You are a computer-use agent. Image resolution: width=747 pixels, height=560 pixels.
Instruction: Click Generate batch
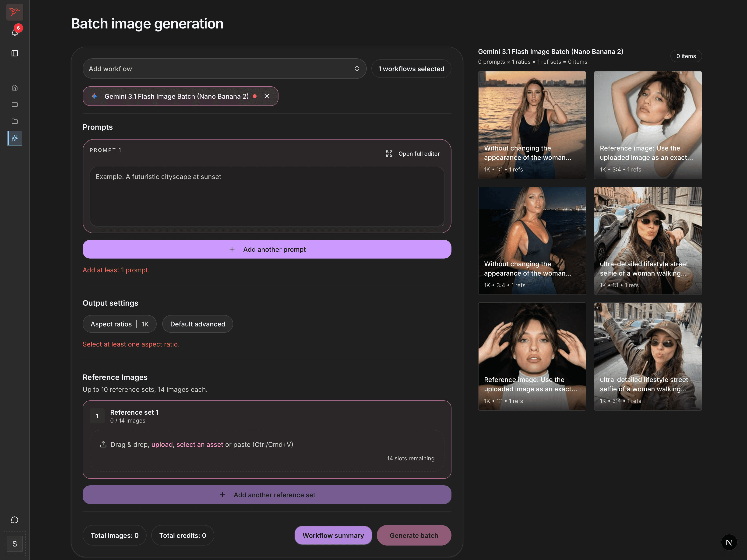tap(414, 535)
